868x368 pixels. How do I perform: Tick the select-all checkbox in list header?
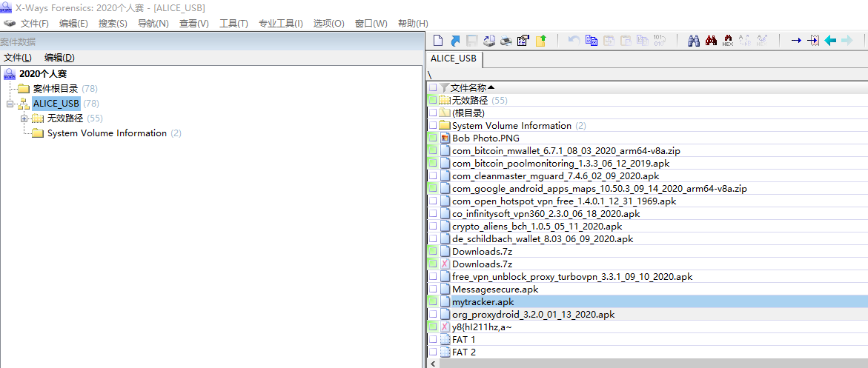tap(433, 87)
